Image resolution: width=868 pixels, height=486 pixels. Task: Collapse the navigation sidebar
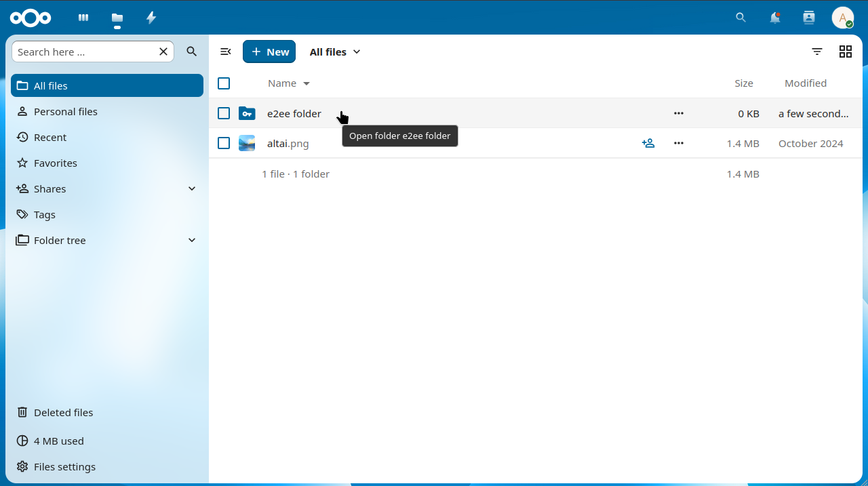(225, 52)
